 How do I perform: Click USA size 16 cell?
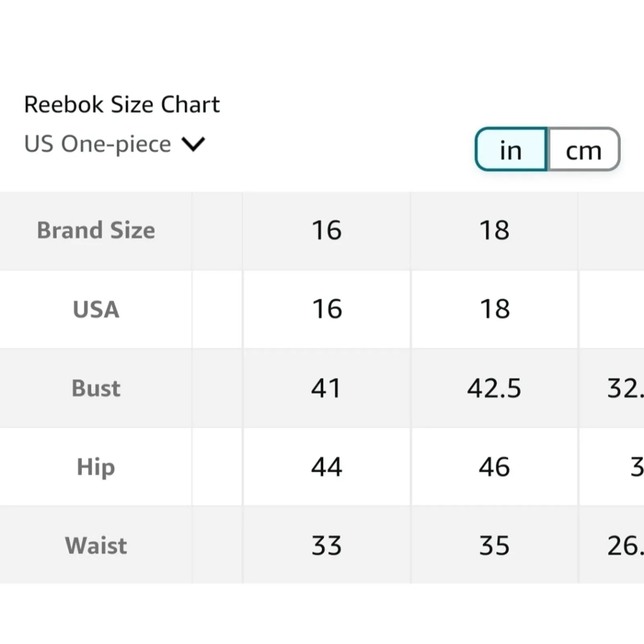[326, 309]
